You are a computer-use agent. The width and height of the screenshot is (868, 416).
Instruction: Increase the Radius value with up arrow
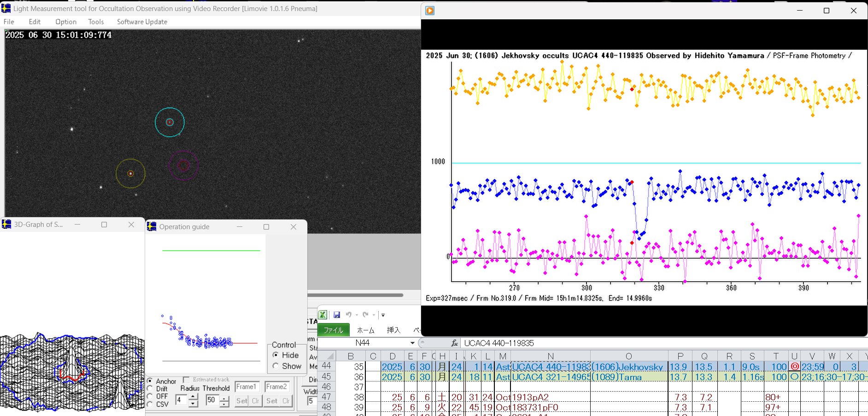click(x=193, y=397)
